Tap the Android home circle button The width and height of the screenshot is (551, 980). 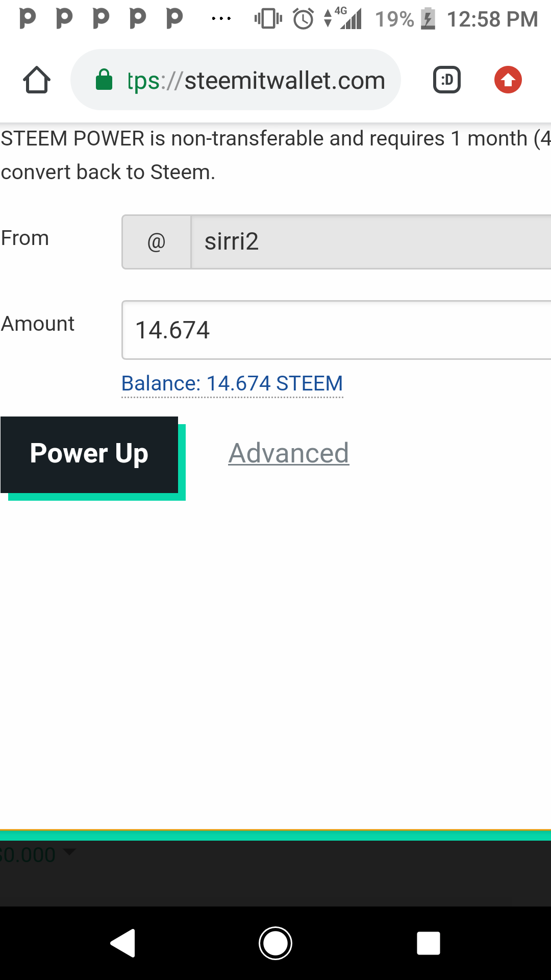click(x=275, y=943)
